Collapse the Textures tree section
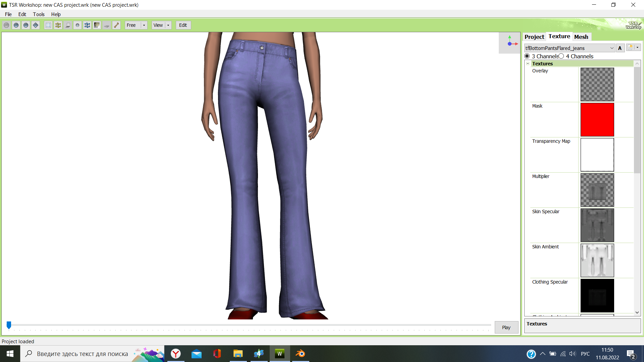644x362 pixels. coord(528,64)
